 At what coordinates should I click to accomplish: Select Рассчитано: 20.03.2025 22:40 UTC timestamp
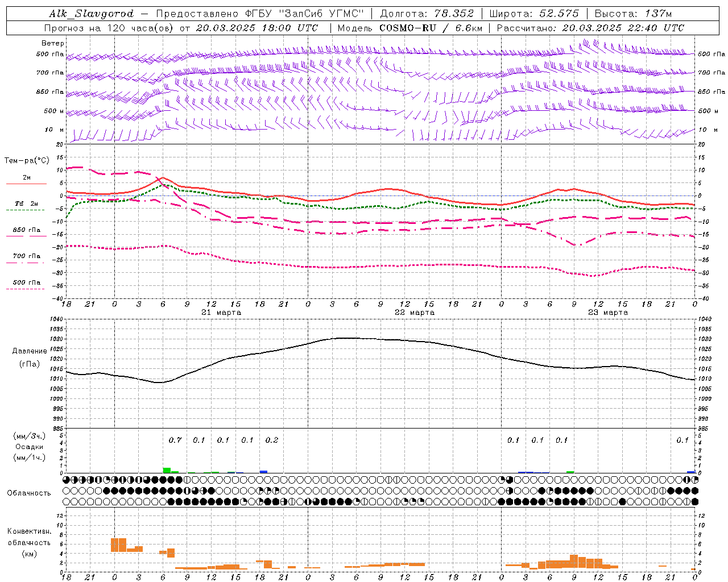pos(590,28)
